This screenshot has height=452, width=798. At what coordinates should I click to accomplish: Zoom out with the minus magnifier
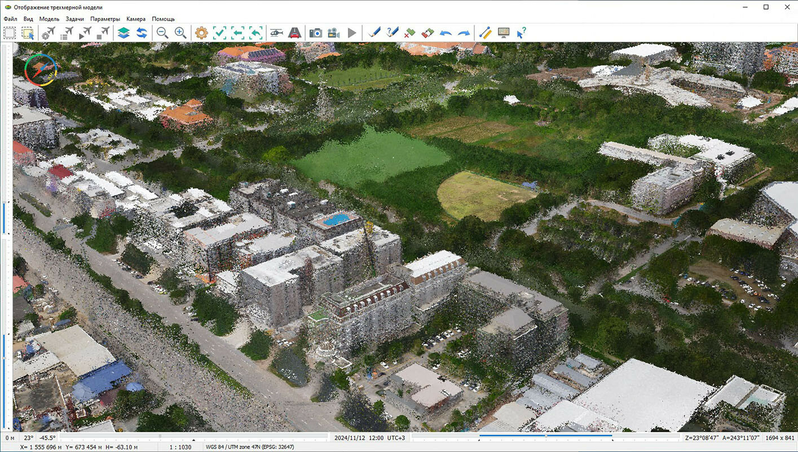click(x=162, y=32)
